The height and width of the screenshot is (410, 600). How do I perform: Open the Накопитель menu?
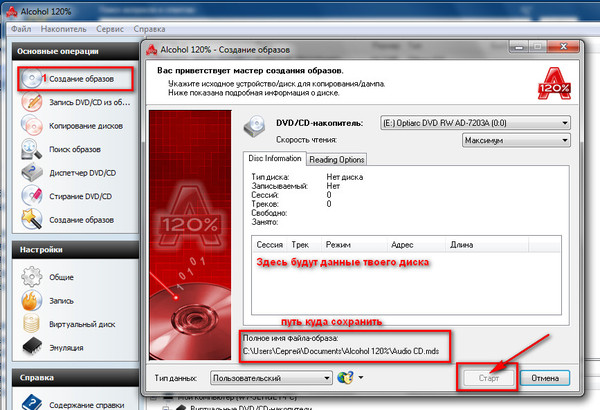tap(64, 29)
